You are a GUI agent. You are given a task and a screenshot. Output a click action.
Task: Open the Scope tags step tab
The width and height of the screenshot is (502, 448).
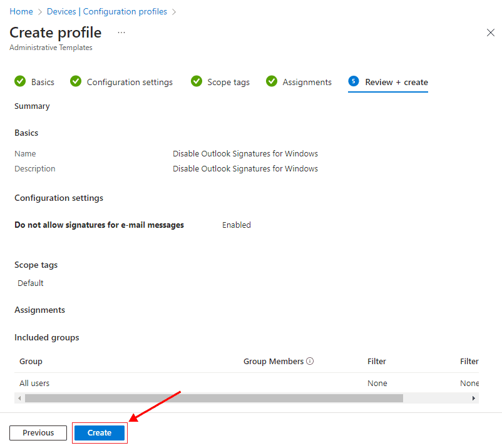[228, 82]
